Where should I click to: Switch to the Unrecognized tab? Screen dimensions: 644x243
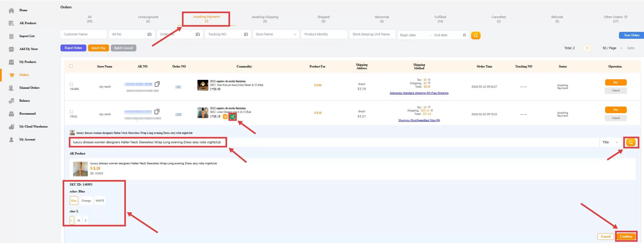point(148,19)
